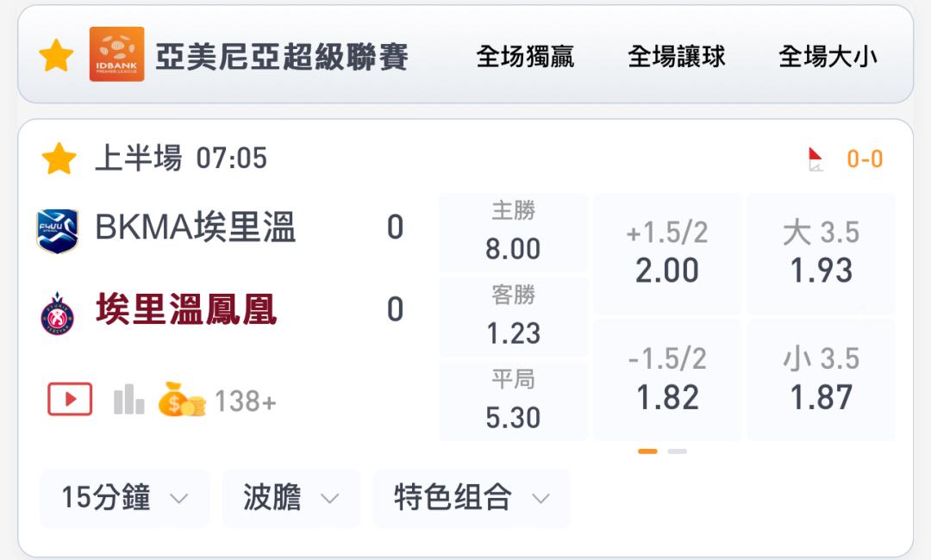Select the 全场獨贏 column tab

(x=525, y=57)
